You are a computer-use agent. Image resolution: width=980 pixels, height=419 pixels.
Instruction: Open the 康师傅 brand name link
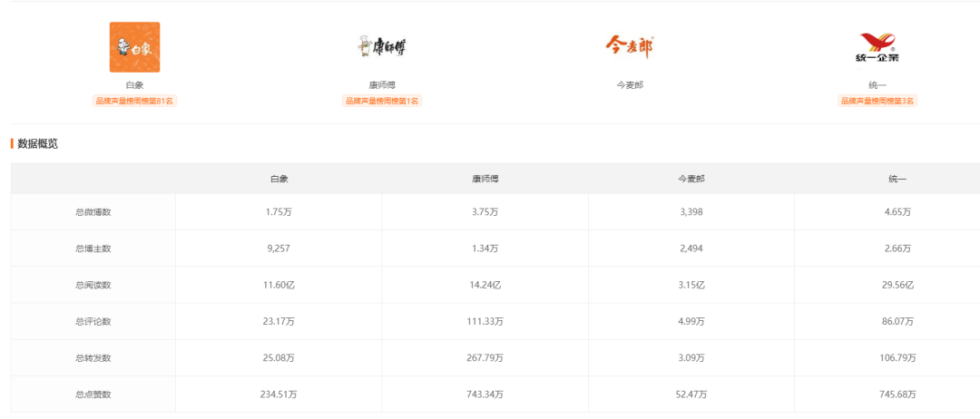[382, 85]
